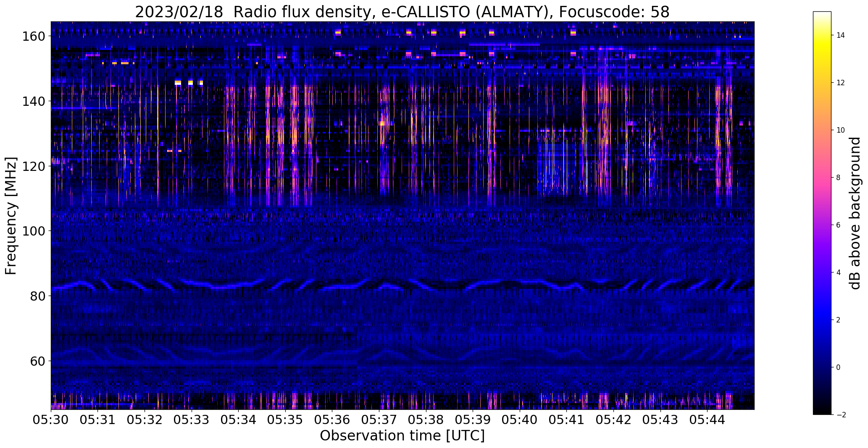Click the 05:37 time tick label
The image size is (868, 448).
point(379,420)
